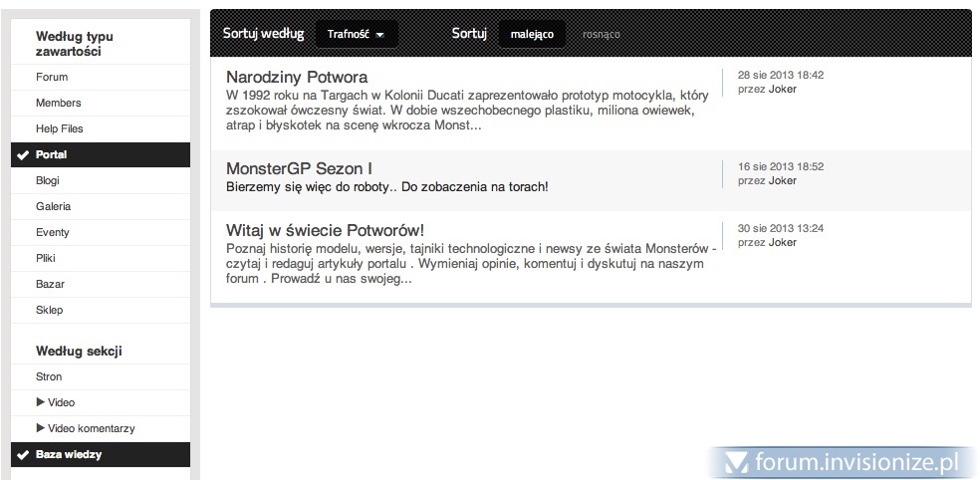Screen dimensions: 980x480
Task: Click the checkmark icon beside Baza wiedzy
Action: coord(22,455)
